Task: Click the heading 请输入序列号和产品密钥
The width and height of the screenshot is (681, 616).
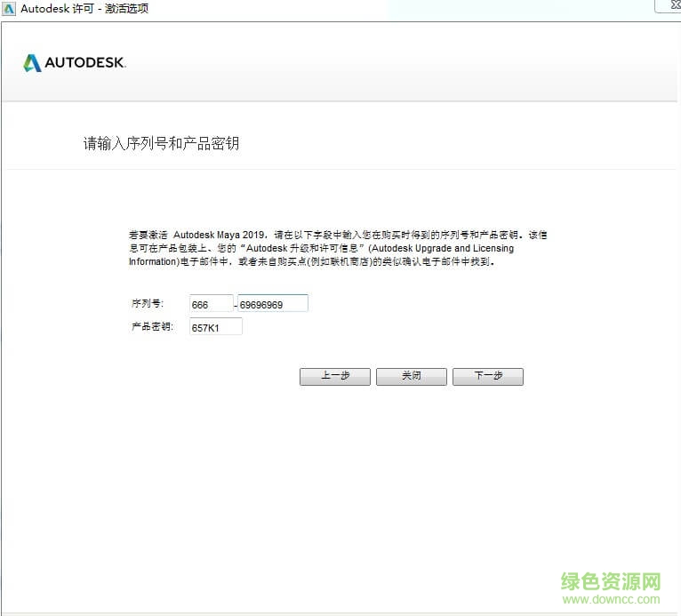Action: click(161, 143)
